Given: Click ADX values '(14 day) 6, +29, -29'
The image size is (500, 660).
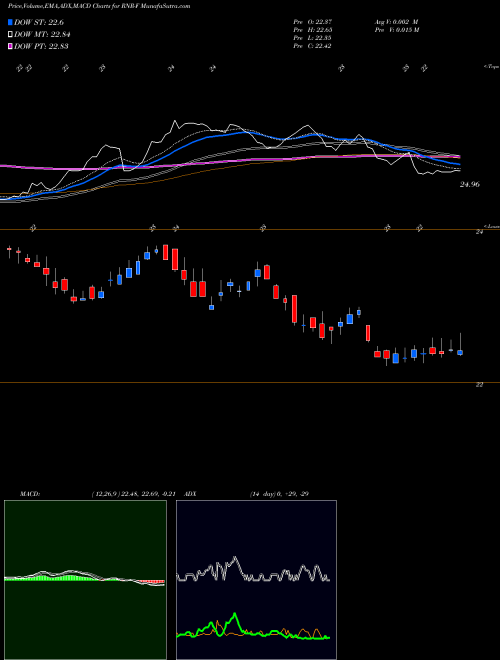Looking at the screenshot, I should (x=278, y=494).
